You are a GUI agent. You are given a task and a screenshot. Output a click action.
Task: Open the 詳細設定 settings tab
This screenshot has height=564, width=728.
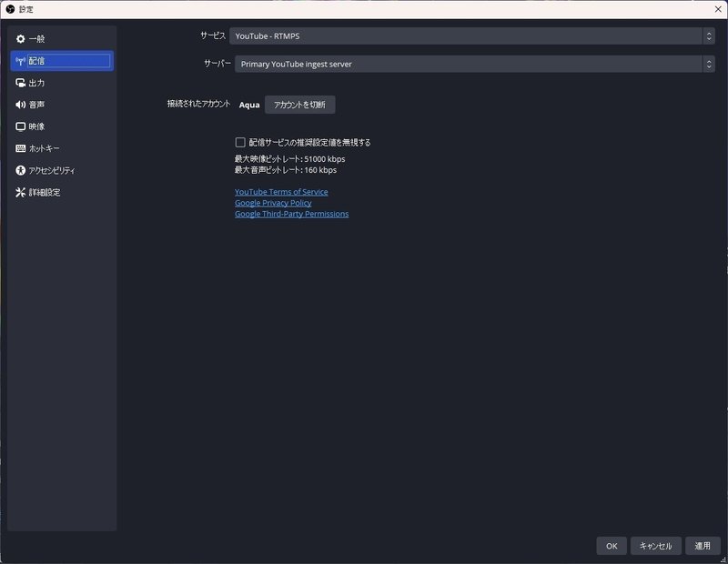pyautogui.click(x=62, y=192)
